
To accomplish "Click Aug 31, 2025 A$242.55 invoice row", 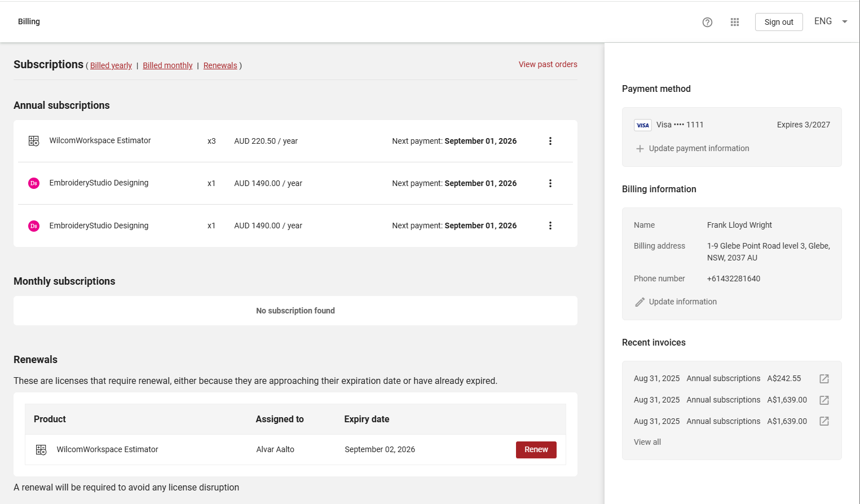I will (x=731, y=378).
